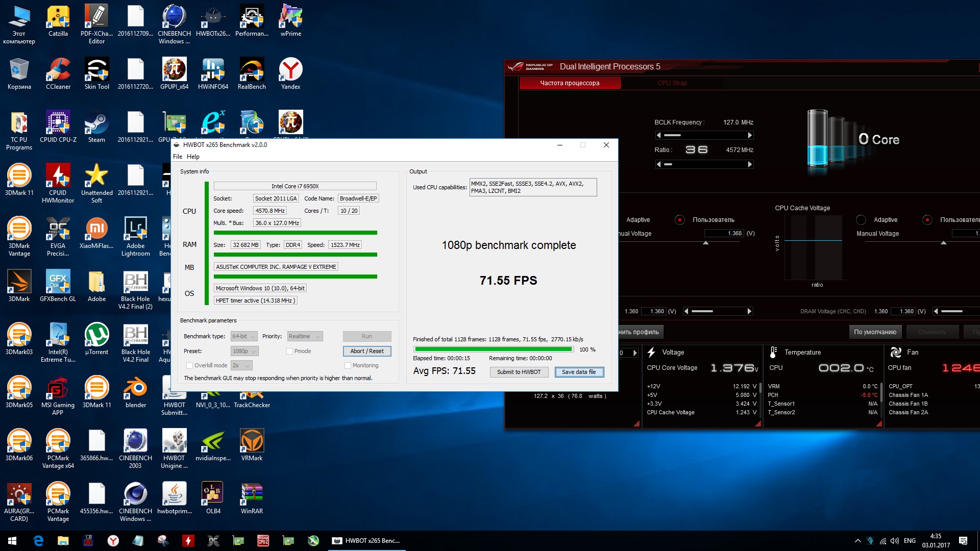Launch CPUID CPU-Z shortcut

click(58, 127)
